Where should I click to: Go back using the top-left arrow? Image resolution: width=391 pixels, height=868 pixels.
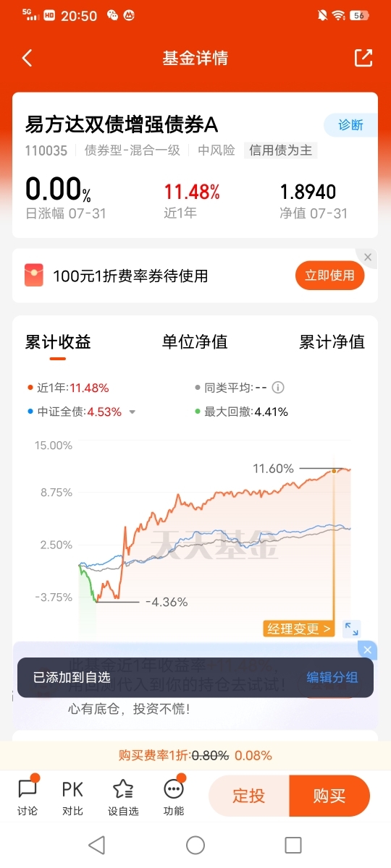tap(28, 59)
